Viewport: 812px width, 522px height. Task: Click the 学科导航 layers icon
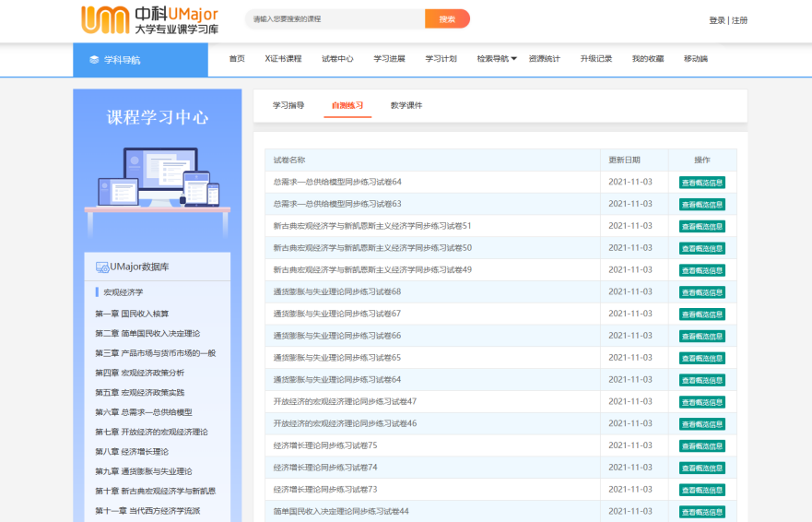pyautogui.click(x=93, y=60)
